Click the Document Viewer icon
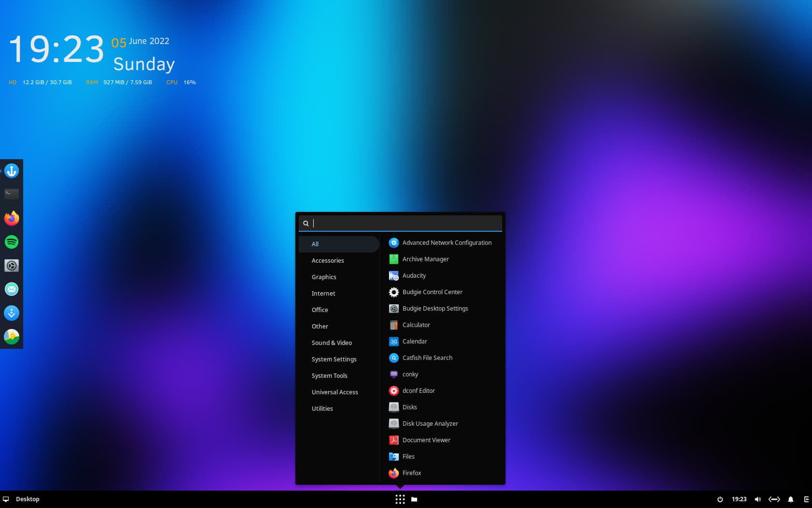Image resolution: width=812 pixels, height=508 pixels. pyautogui.click(x=394, y=440)
